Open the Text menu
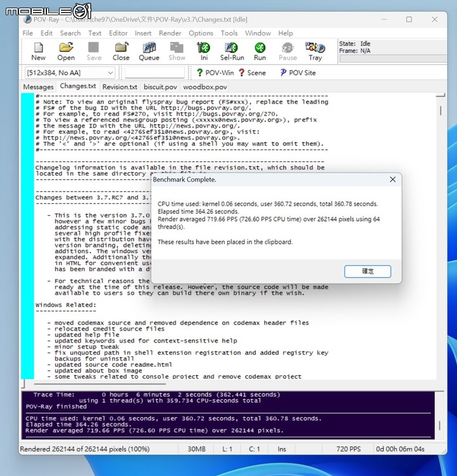 [95, 33]
